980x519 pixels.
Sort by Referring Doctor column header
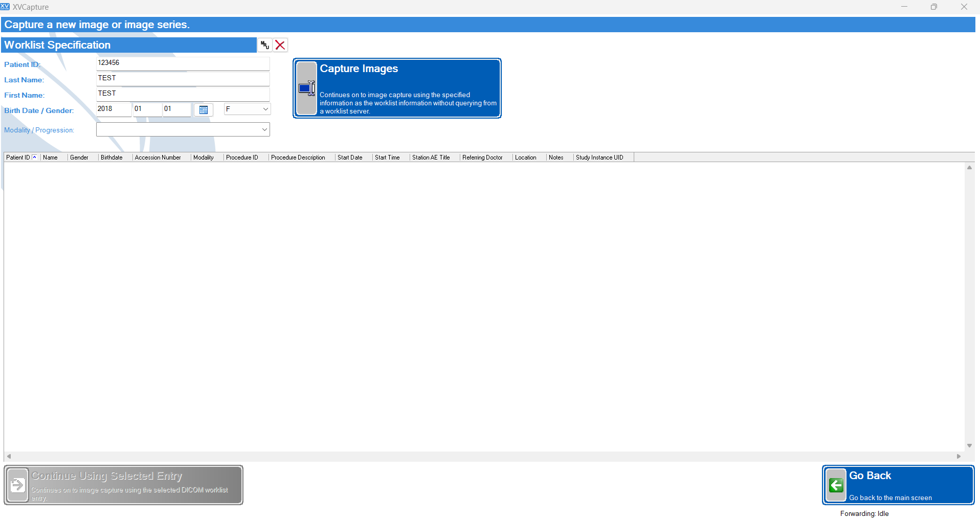pyautogui.click(x=486, y=157)
